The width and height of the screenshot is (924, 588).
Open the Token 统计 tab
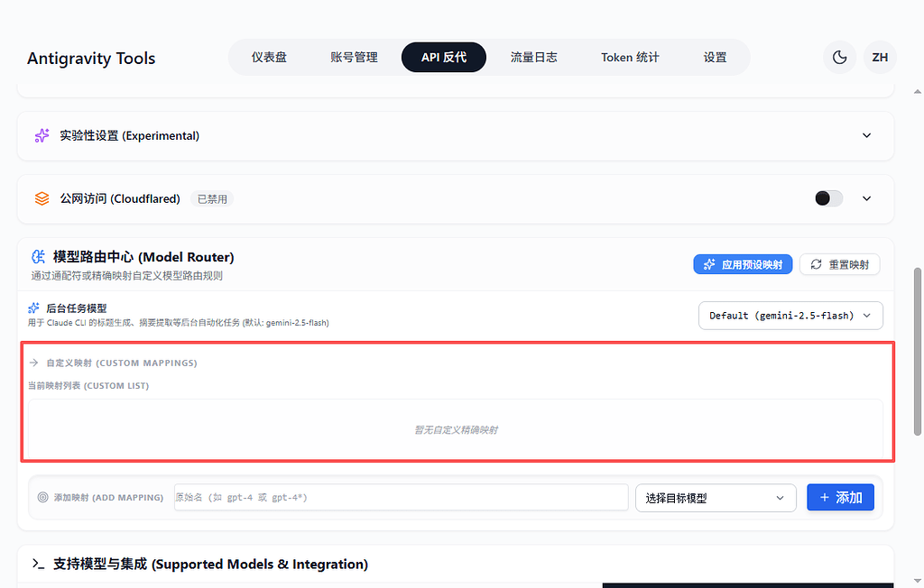(630, 57)
